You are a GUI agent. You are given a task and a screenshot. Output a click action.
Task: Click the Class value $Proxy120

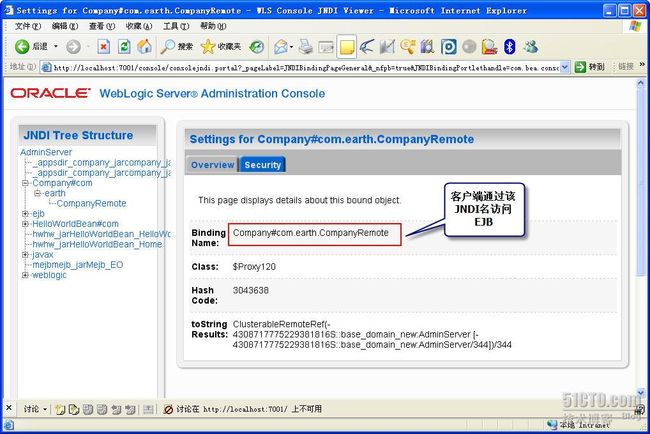tap(254, 267)
